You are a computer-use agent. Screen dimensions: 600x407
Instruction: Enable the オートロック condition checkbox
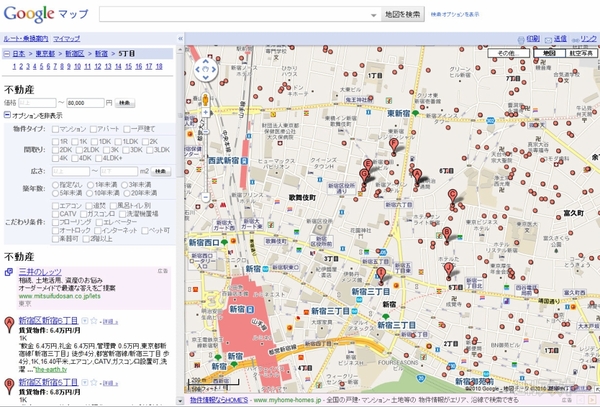pos(55,231)
